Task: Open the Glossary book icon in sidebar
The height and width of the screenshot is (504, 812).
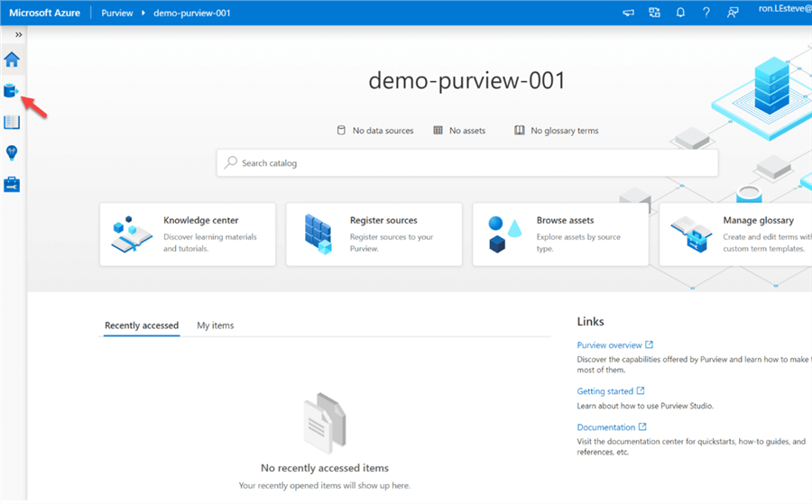Action: 12,122
